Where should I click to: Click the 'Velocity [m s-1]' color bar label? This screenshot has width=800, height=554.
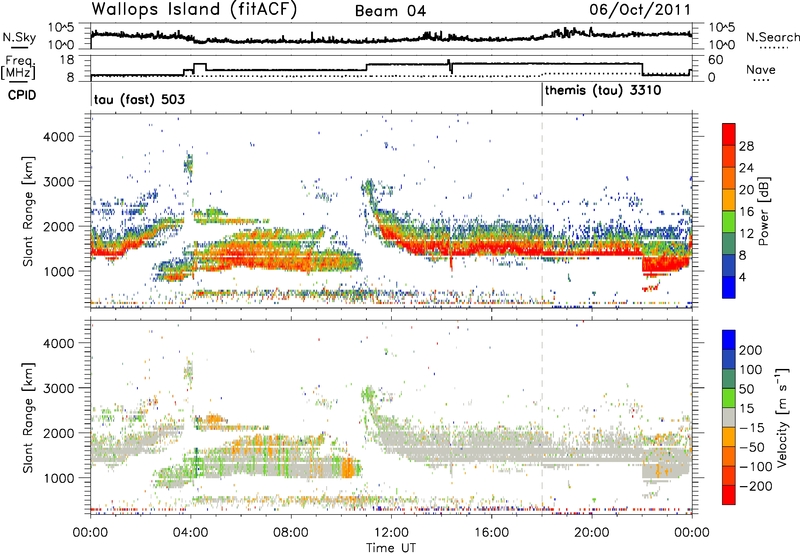click(781, 417)
